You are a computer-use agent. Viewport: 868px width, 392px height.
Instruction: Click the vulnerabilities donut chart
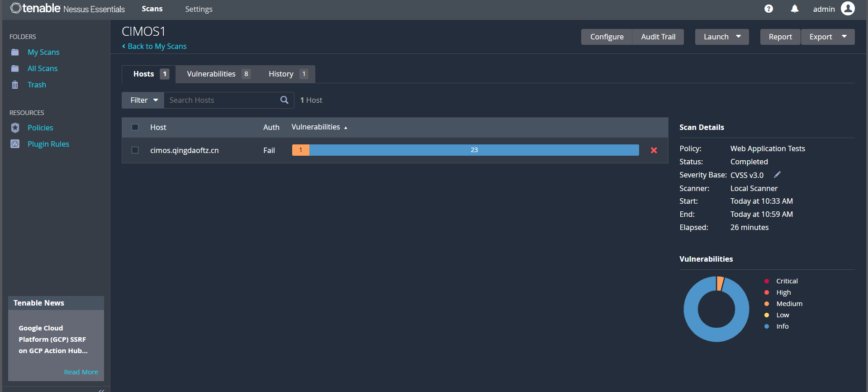pyautogui.click(x=716, y=309)
